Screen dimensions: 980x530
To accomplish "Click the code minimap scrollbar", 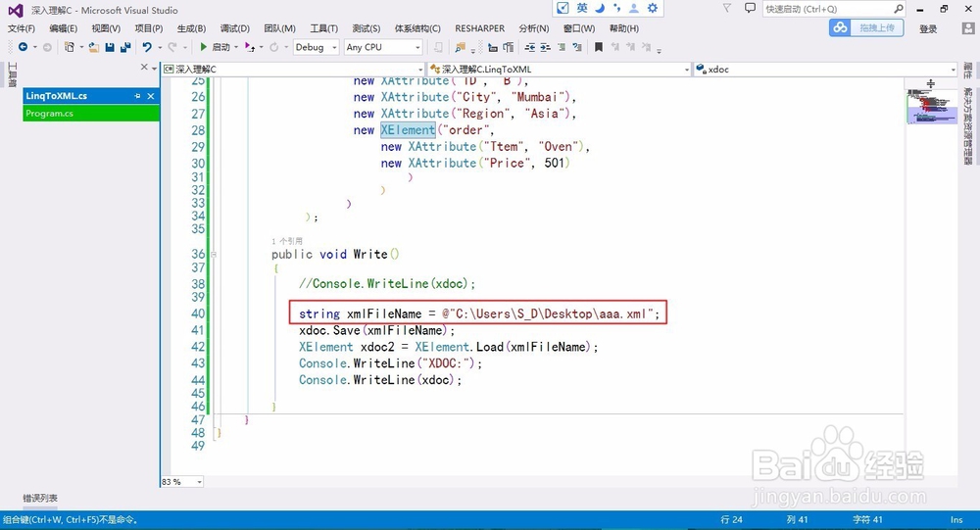I will pos(931,107).
